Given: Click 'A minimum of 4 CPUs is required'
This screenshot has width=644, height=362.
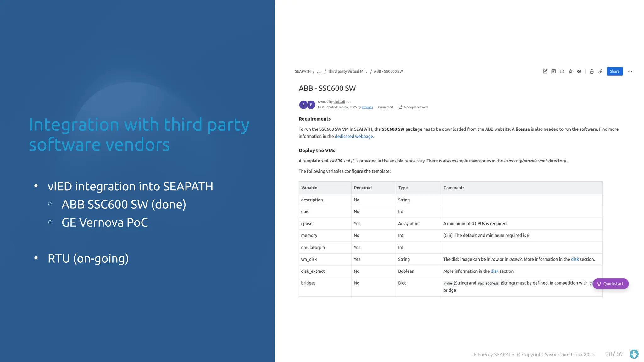Looking at the screenshot, I should (475, 224).
